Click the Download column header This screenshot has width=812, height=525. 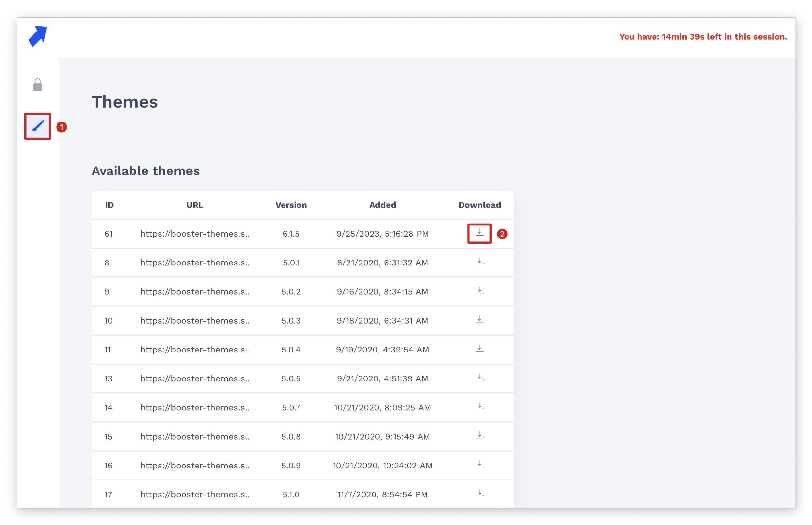pos(479,205)
